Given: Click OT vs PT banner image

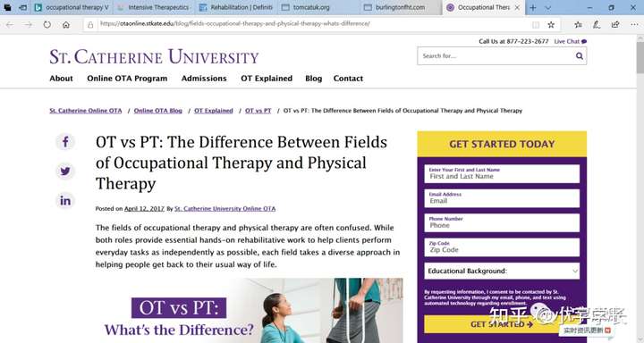Looking at the screenshot, I should click(x=249, y=311).
